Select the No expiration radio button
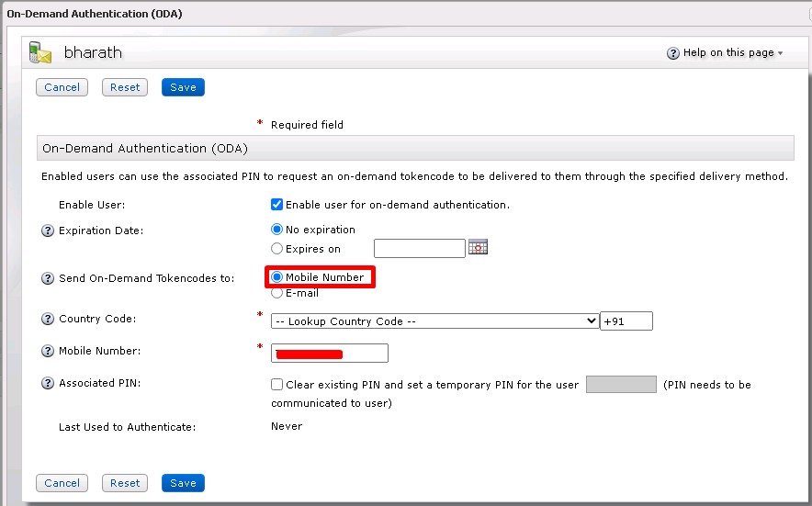The image size is (812, 506). (277, 230)
